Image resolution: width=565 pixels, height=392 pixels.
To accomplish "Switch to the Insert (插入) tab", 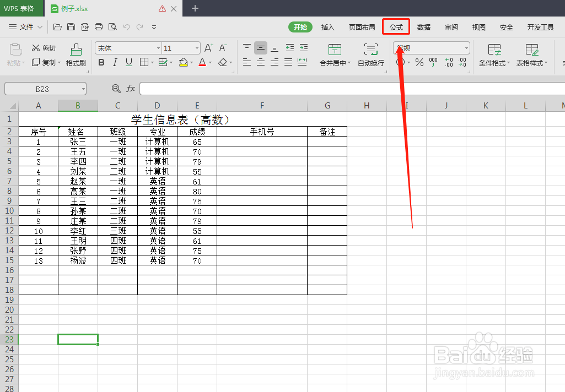I will pos(327,27).
